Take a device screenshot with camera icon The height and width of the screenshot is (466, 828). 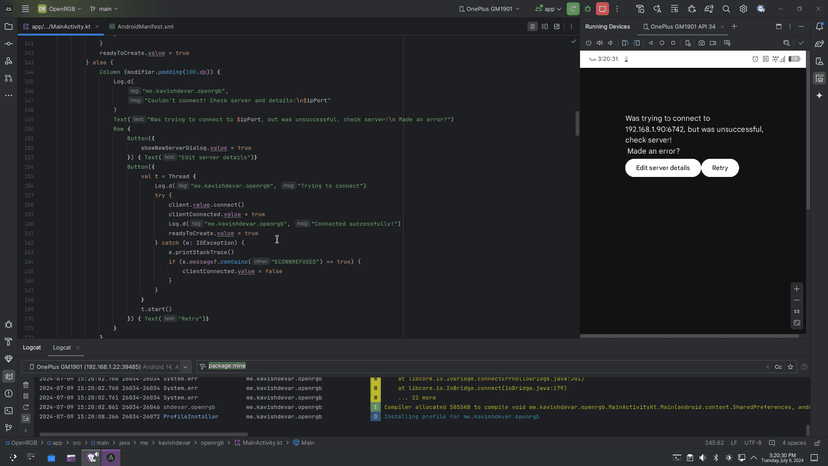pos(701,43)
